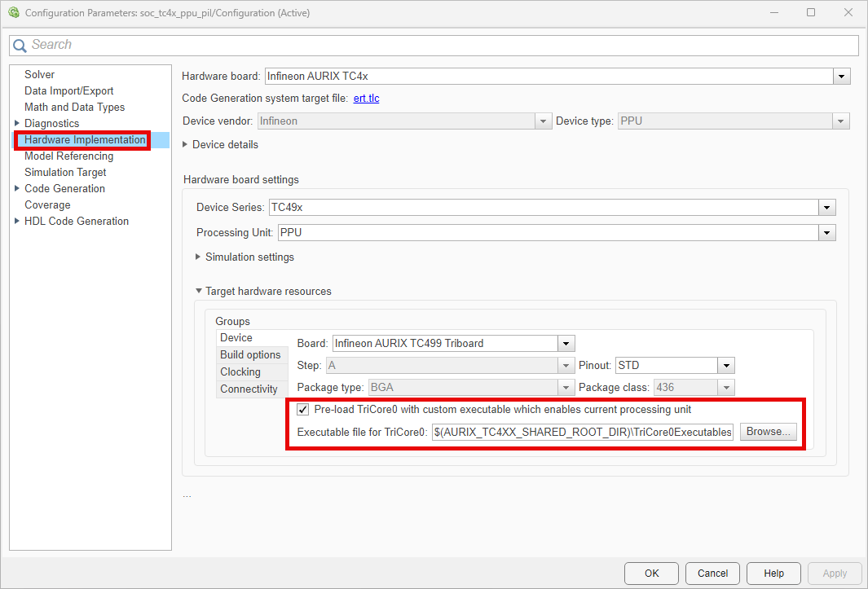The width and height of the screenshot is (868, 589).
Task: Expand the Device details section
Action: 186,144
